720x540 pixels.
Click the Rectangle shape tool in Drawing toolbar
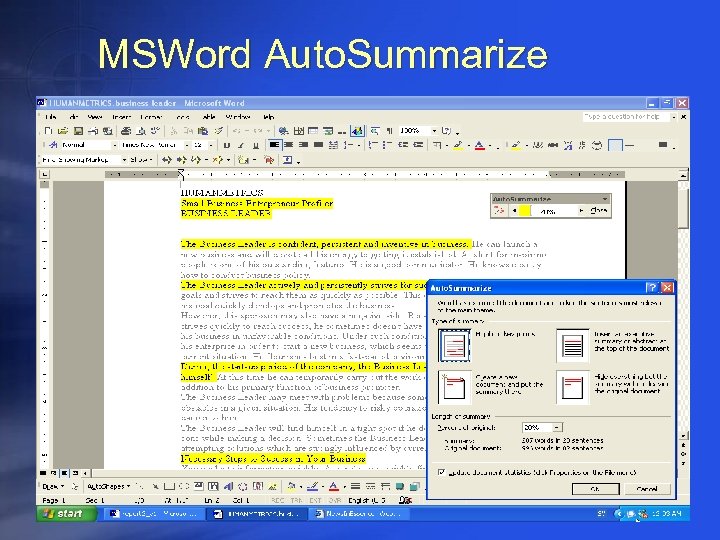169,486
